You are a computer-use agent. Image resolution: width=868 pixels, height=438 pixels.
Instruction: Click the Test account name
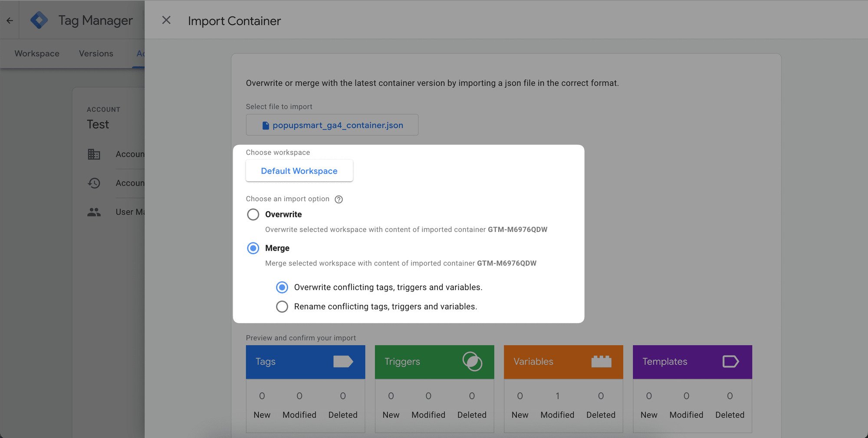point(98,124)
